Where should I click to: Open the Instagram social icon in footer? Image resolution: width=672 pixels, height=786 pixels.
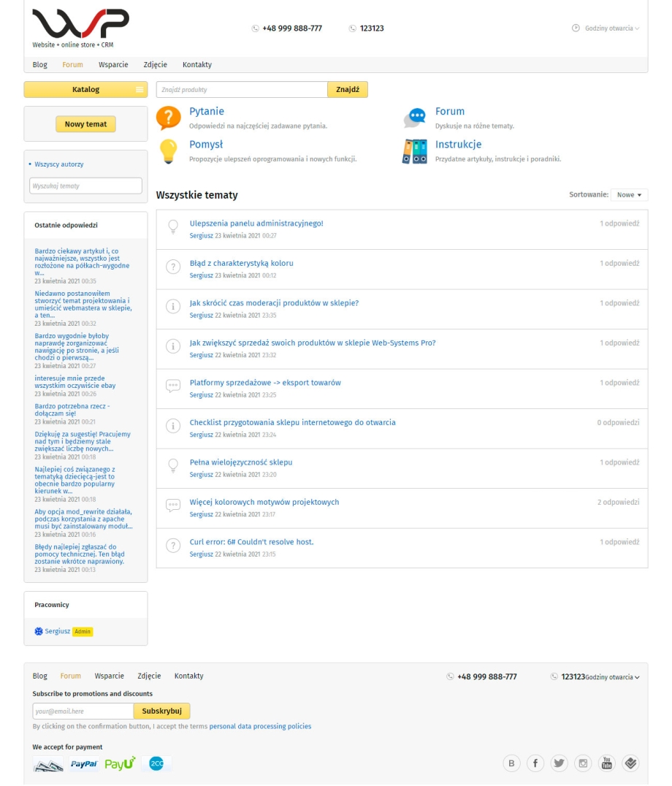(x=583, y=763)
